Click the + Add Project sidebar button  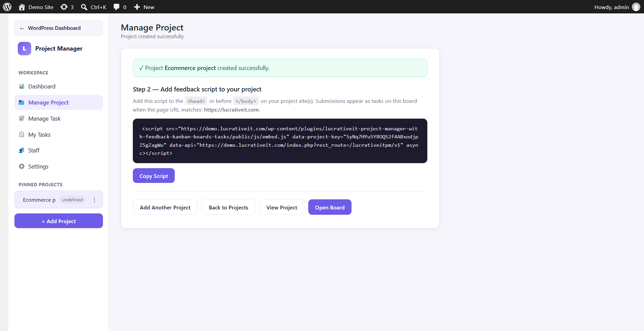59,221
